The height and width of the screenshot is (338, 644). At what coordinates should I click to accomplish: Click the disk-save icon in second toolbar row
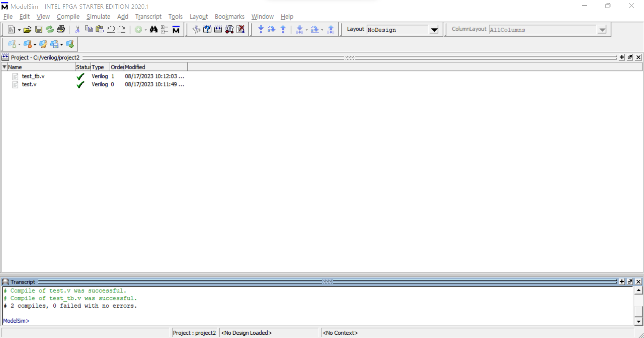54,44
